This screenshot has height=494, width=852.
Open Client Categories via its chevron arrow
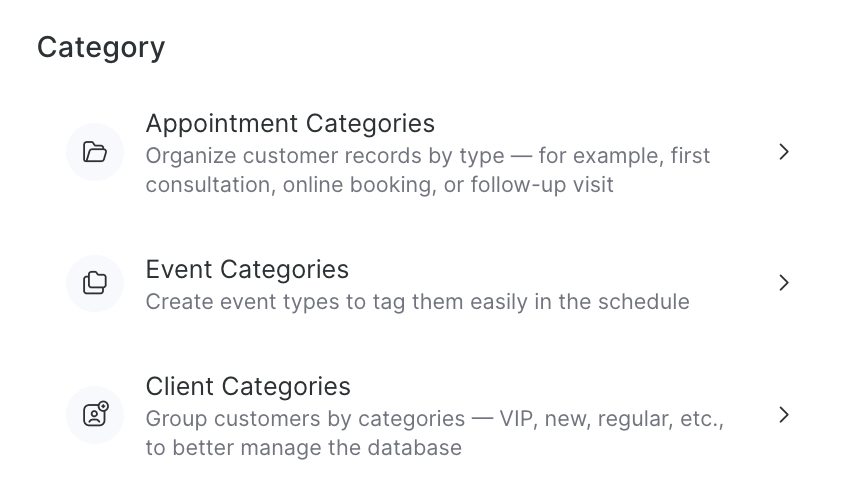[784, 414]
